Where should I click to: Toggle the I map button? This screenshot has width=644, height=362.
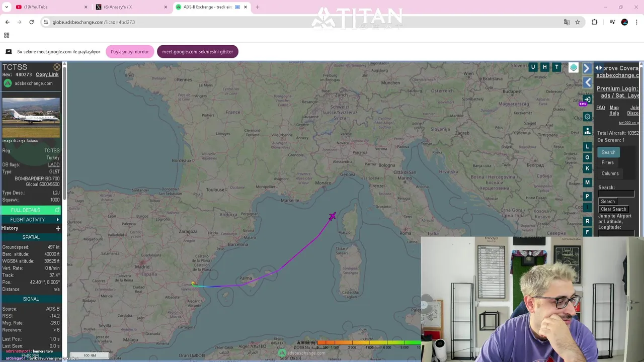(587, 207)
